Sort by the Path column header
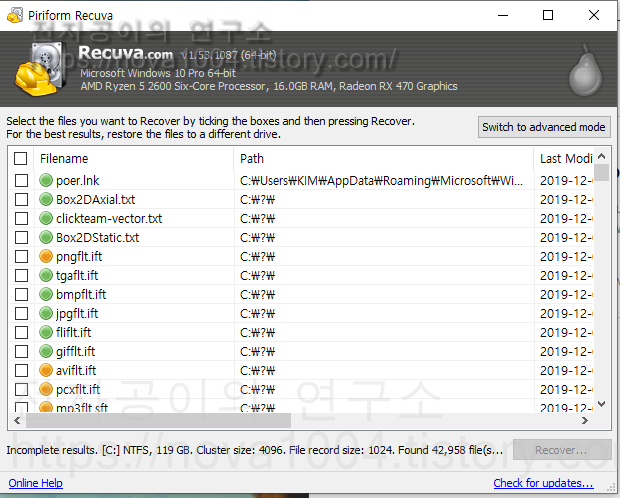Viewport: 620px width, 498px height. [384, 159]
